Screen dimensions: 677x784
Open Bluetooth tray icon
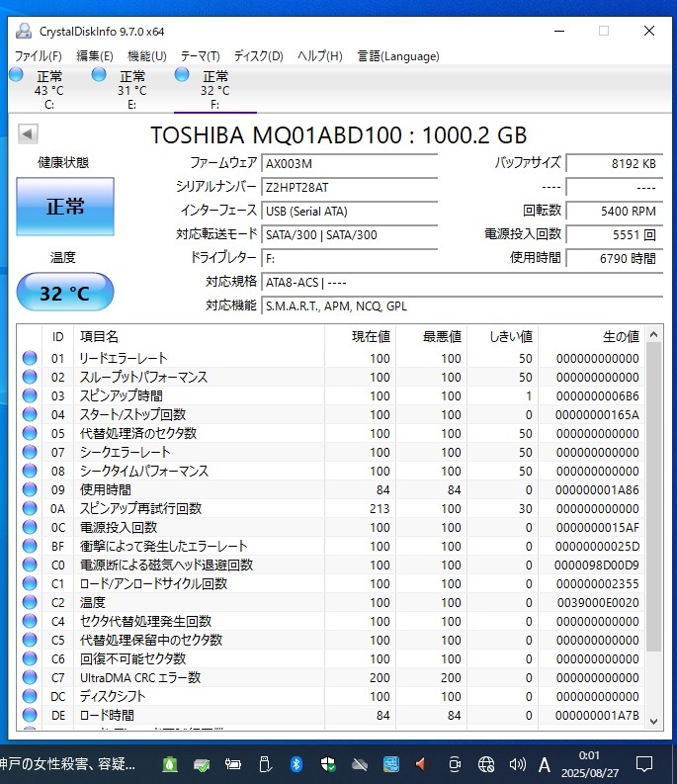(x=296, y=764)
